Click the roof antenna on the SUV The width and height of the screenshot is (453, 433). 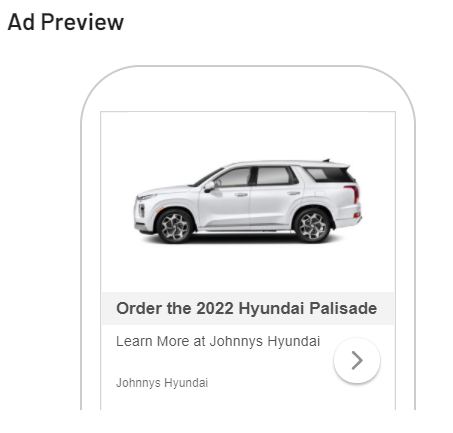click(x=326, y=160)
